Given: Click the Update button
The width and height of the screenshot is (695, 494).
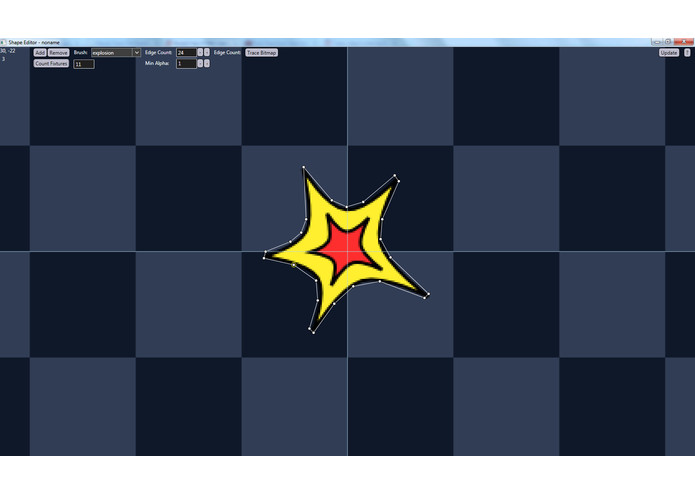Looking at the screenshot, I should (x=668, y=52).
